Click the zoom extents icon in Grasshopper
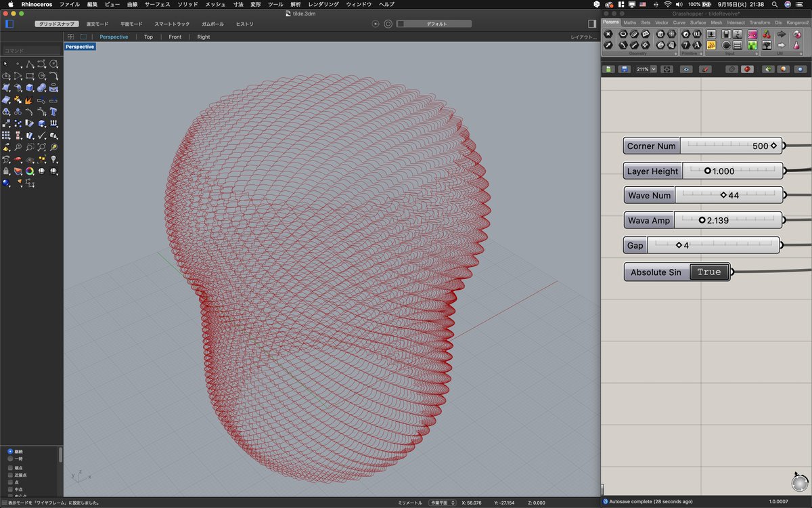The height and width of the screenshot is (508, 812). pyautogui.click(x=667, y=69)
